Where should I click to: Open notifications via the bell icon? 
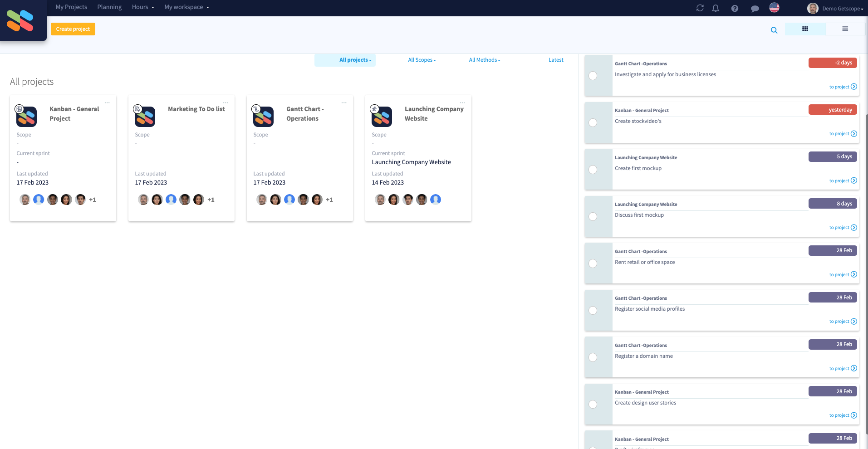(x=716, y=8)
